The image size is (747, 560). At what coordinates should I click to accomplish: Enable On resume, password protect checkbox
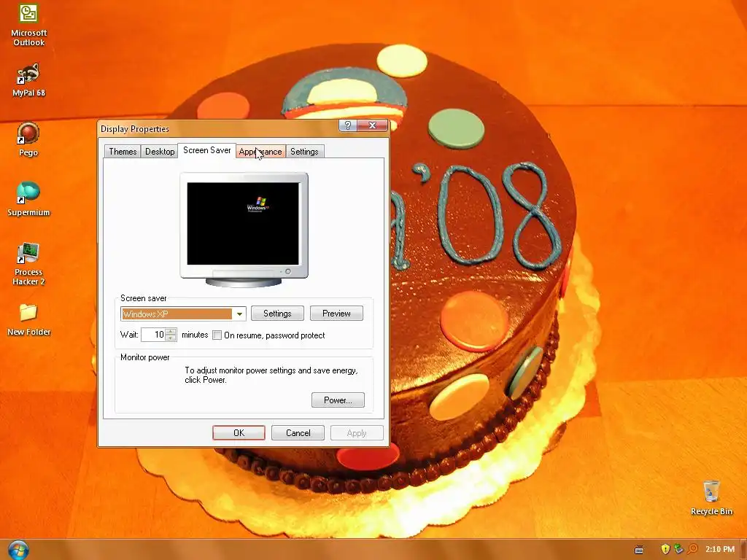tap(217, 335)
